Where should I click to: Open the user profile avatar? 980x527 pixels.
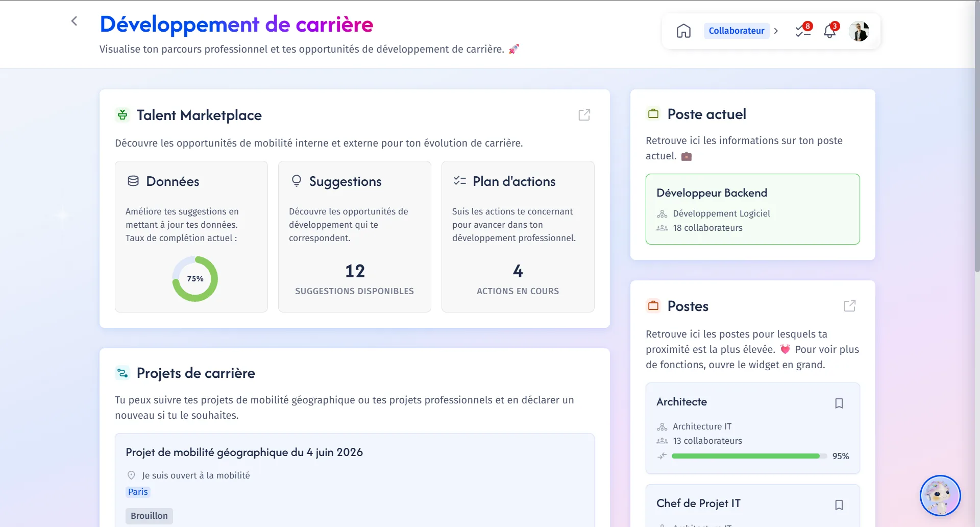[x=859, y=31]
